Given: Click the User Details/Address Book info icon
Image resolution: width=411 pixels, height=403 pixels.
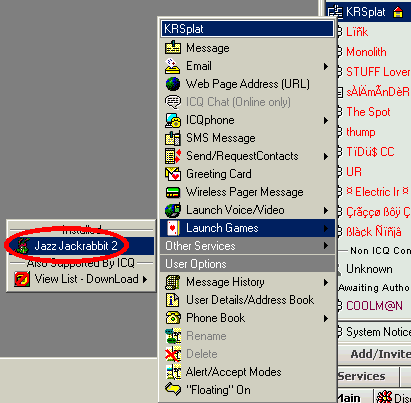Looking at the screenshot, I should pos(173,300).
